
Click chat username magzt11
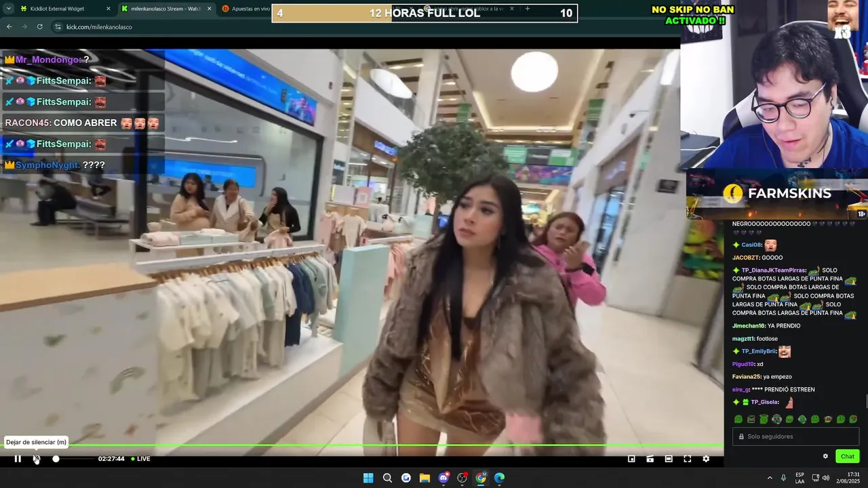[x=743, y=339]
